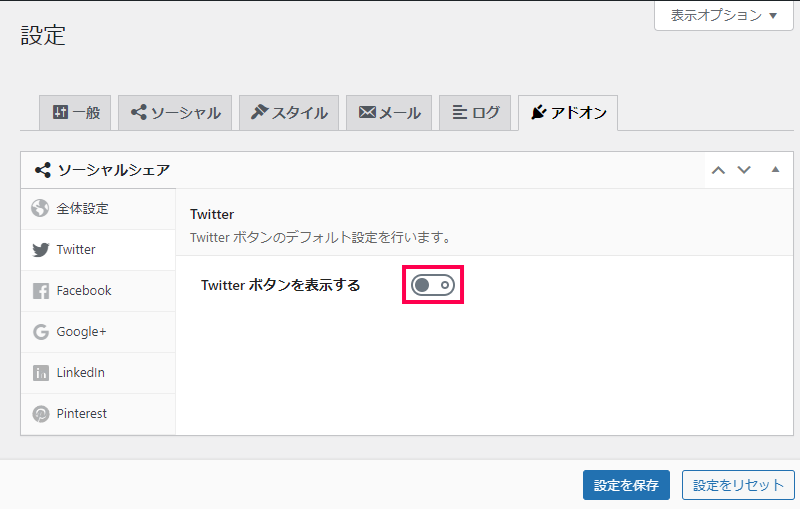Click the 設定を保存 button
The image size is (800, 509).
626,485
